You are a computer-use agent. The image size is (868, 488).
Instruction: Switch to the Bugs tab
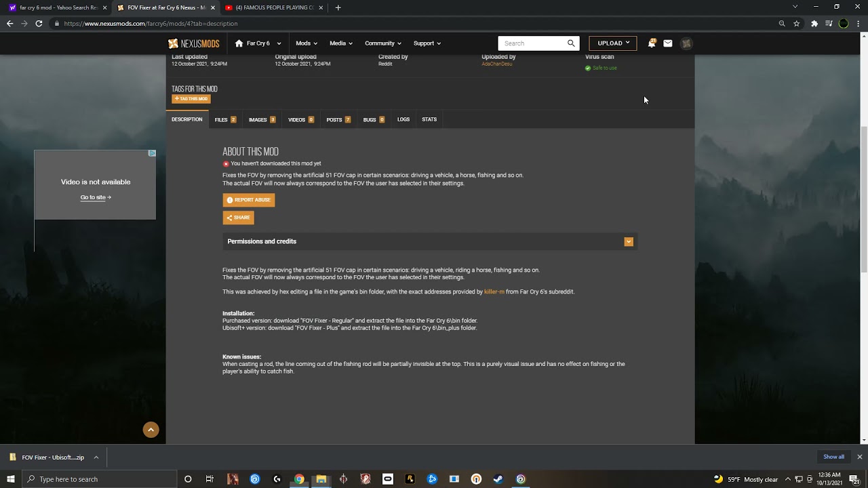click(374, 119)
